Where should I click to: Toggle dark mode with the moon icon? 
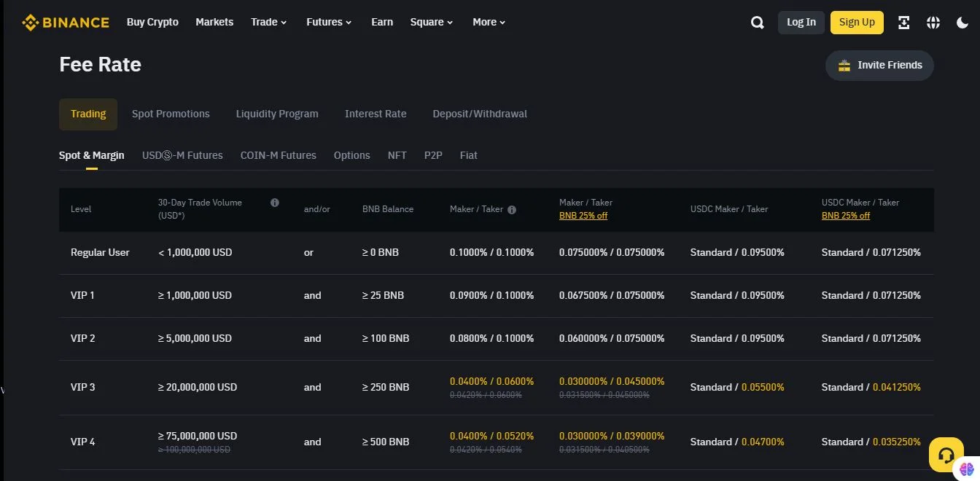(963, 22)
